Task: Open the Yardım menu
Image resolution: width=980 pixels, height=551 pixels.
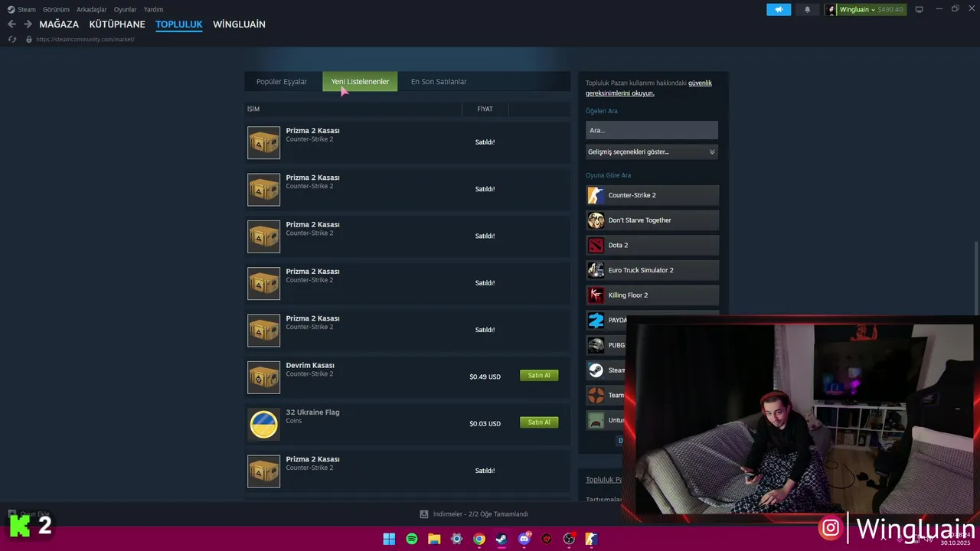Action: pyautogui.click(x=153, y=9)
